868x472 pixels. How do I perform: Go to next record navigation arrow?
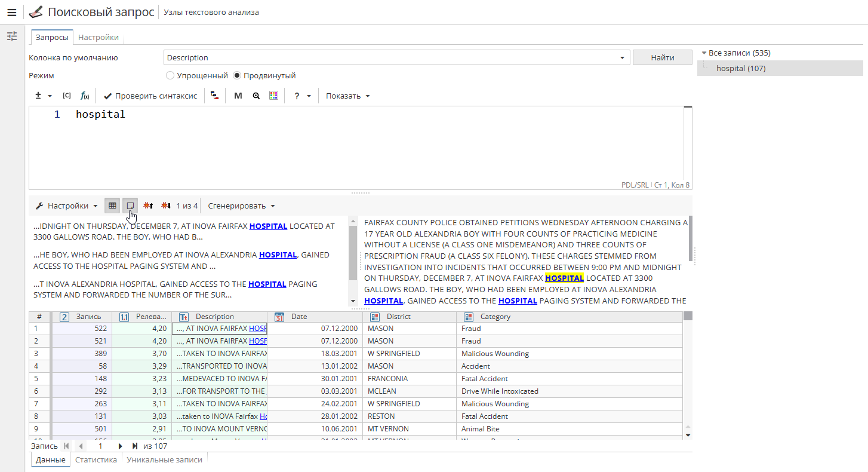click(120, 446)
